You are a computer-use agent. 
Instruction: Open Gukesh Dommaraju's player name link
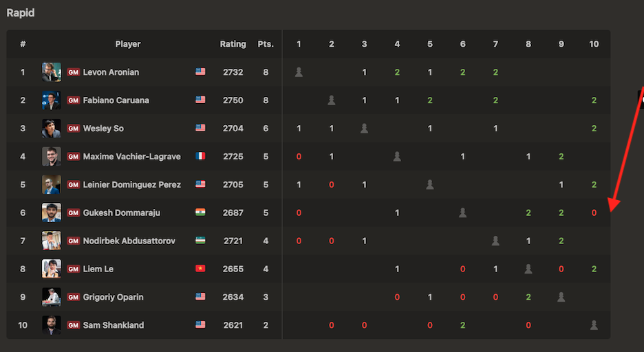click(121, 213)
